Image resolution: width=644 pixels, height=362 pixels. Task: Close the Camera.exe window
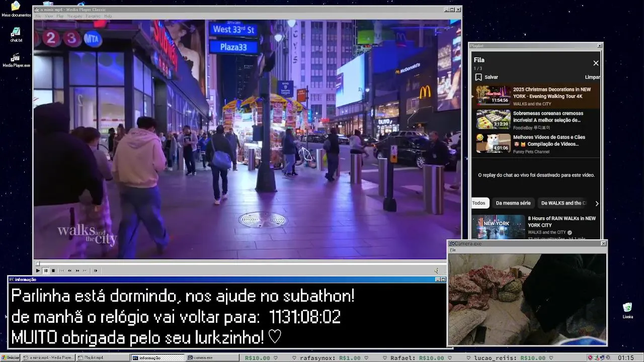coord(604,243)
